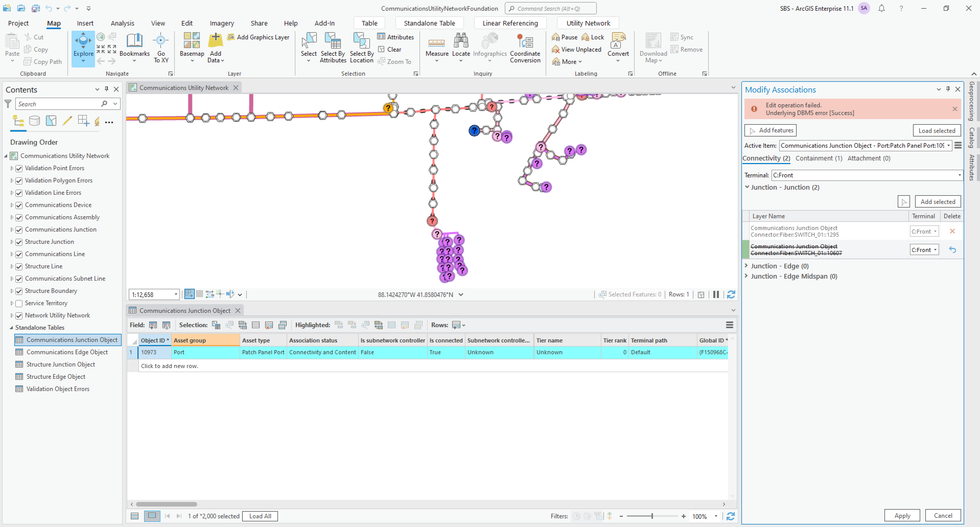The height and width of the screenshot is (527, 980).
Task: Click the Add features button
Action: pyautogui.click(x=770, y=131)
